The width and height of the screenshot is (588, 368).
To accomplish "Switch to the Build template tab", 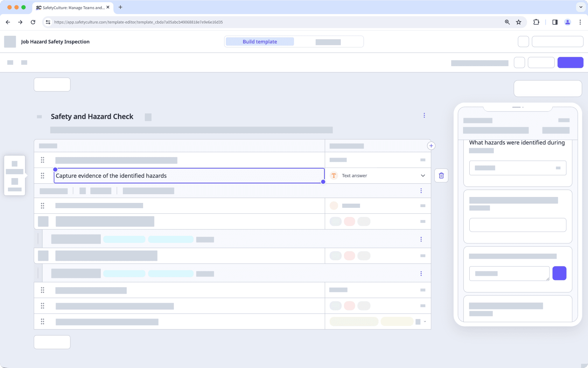I will pyautogui.click(x=259, y=41).
